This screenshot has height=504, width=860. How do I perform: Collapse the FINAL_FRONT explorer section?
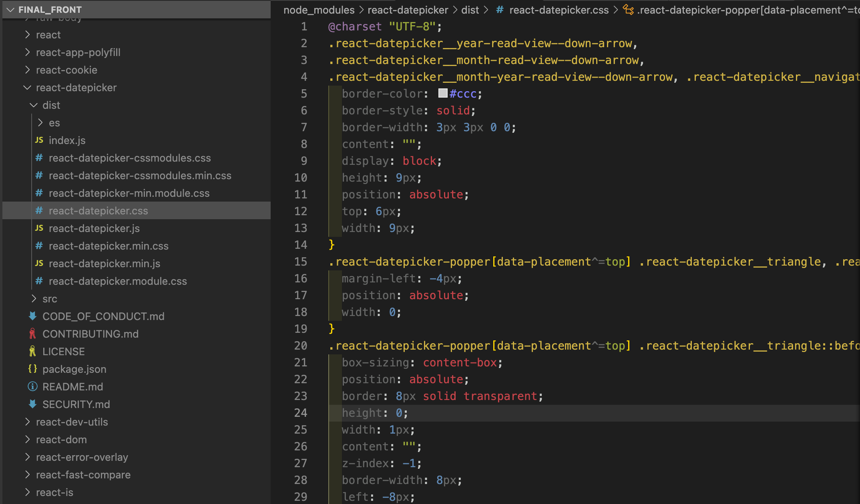11,10
